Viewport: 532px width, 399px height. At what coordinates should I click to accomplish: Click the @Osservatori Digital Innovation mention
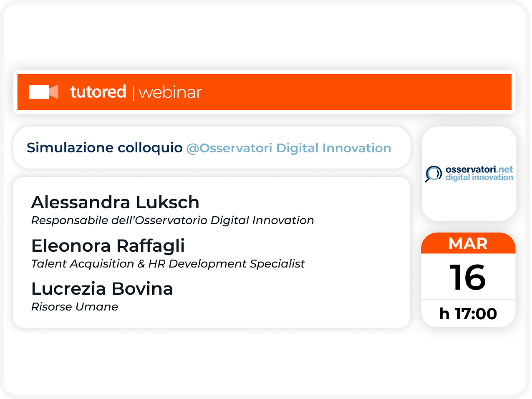289,148
